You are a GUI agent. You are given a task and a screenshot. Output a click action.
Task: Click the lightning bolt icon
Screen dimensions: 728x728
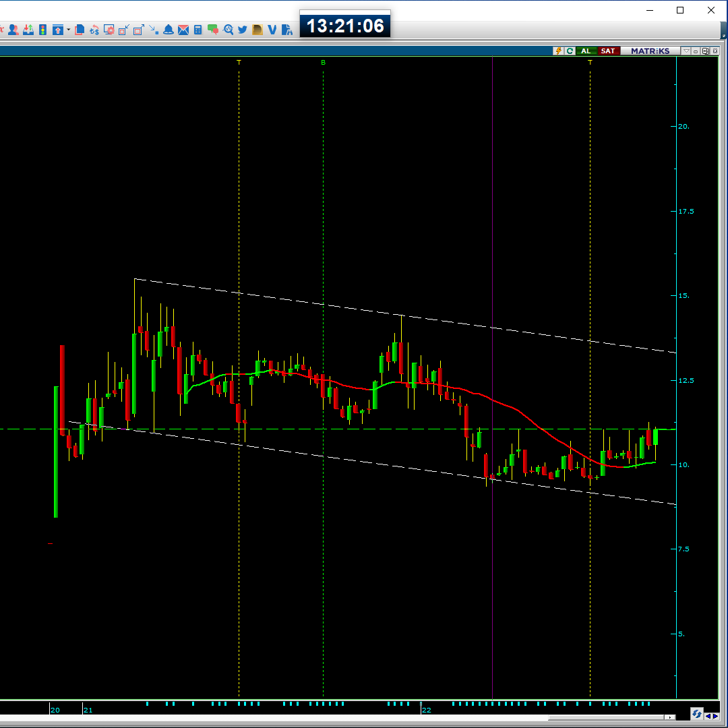click(559, 51)
